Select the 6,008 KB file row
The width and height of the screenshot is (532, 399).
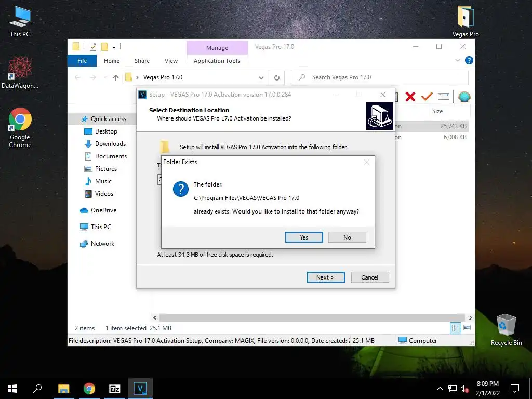[x=432, y=137]
